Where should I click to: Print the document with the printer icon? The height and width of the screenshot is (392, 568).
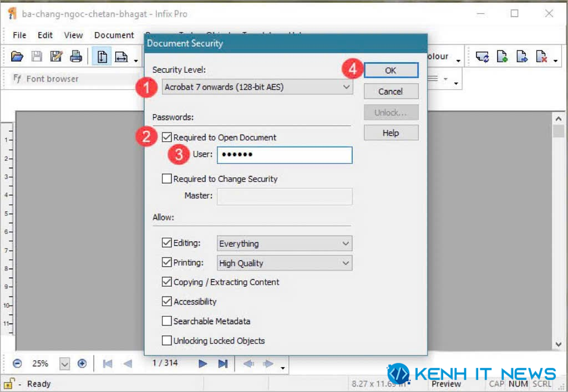pyautogui.click(x=76, y=57)
